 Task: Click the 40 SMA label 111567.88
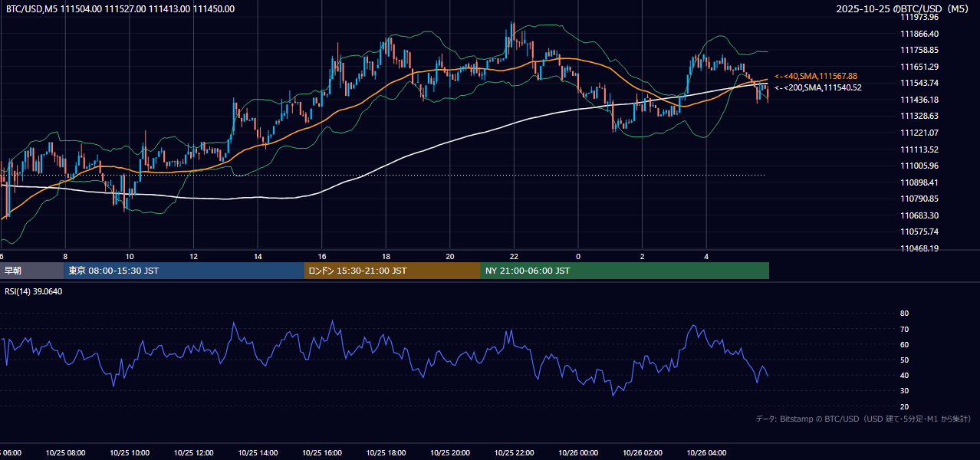[816, 77]
